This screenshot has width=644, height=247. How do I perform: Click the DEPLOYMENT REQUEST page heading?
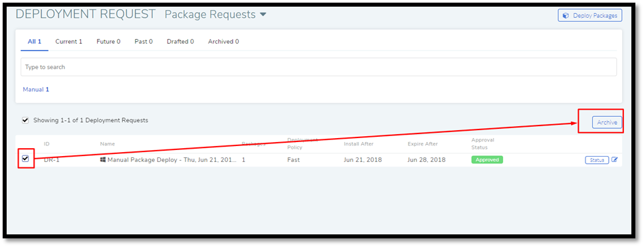(x=86, y=14)
